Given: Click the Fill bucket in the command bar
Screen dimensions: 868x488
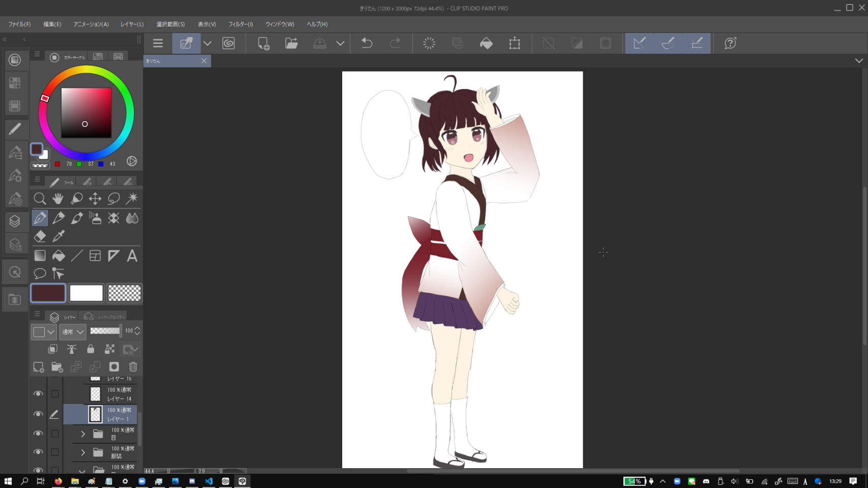Looking at the screenshot, I should 486,44.
